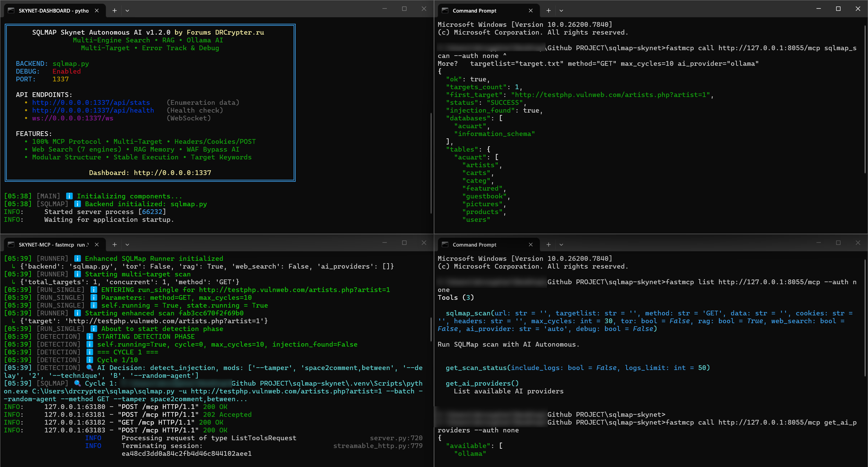Click the magnifier icon on the AI Decision line

tap(89, 368)
